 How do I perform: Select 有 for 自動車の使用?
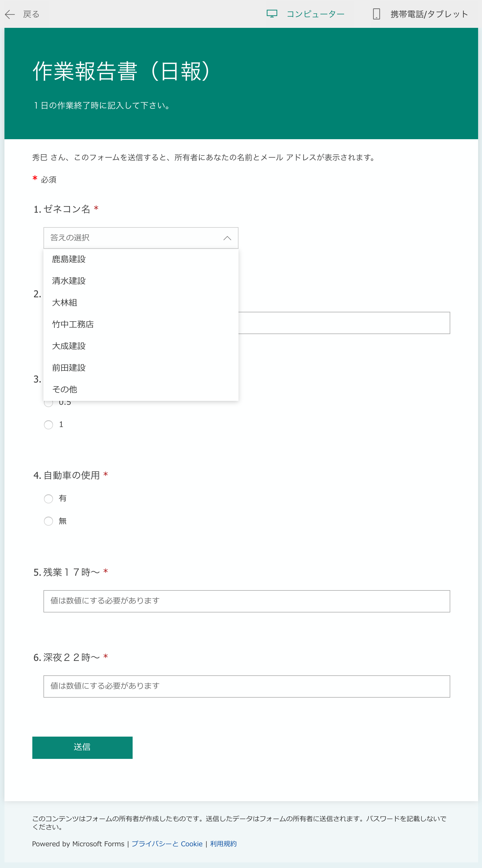(48, 499)
